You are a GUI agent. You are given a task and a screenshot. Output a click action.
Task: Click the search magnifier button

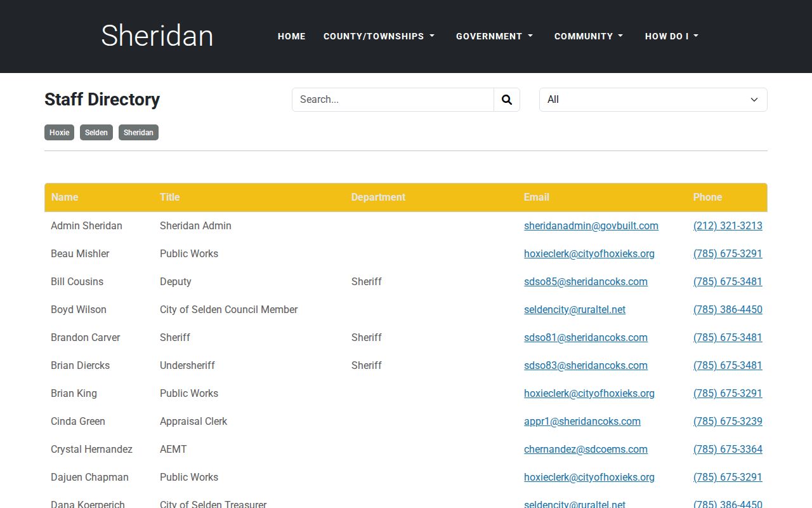tap(507, 100)
